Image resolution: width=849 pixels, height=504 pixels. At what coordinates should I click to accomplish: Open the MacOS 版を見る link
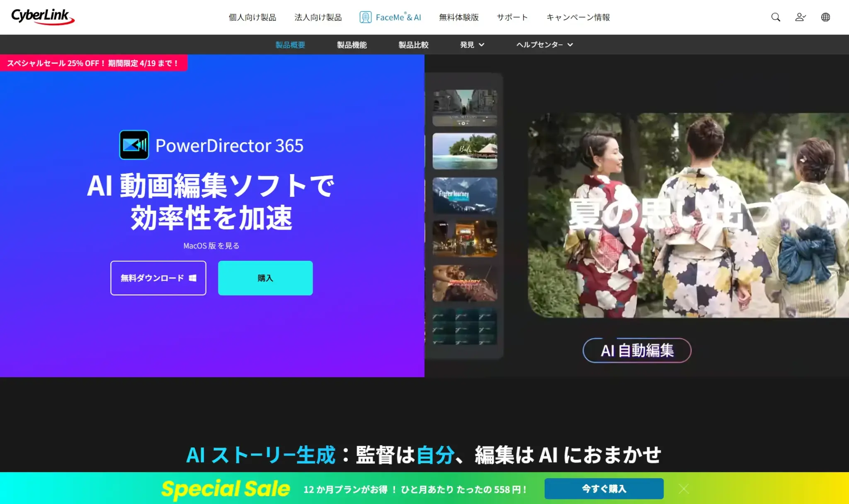211,246
